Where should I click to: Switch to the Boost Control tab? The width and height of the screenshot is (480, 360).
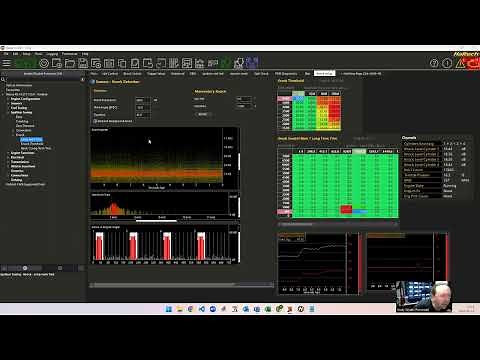(132, 73)
